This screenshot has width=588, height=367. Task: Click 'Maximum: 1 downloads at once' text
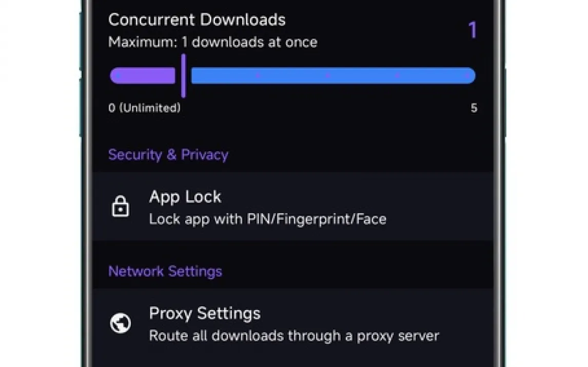point(213,42)
